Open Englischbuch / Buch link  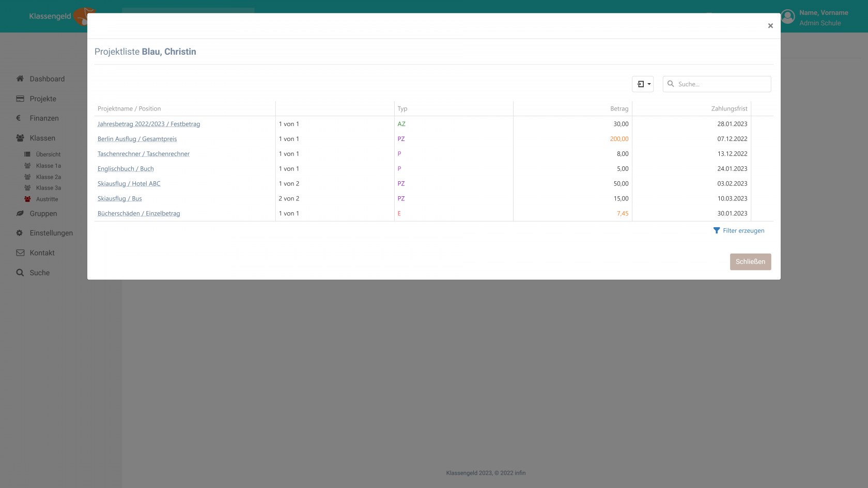pos(126,169)
